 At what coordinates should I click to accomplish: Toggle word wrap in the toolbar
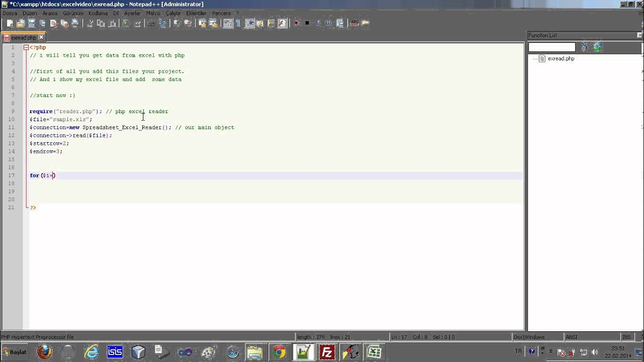[228, 23]
